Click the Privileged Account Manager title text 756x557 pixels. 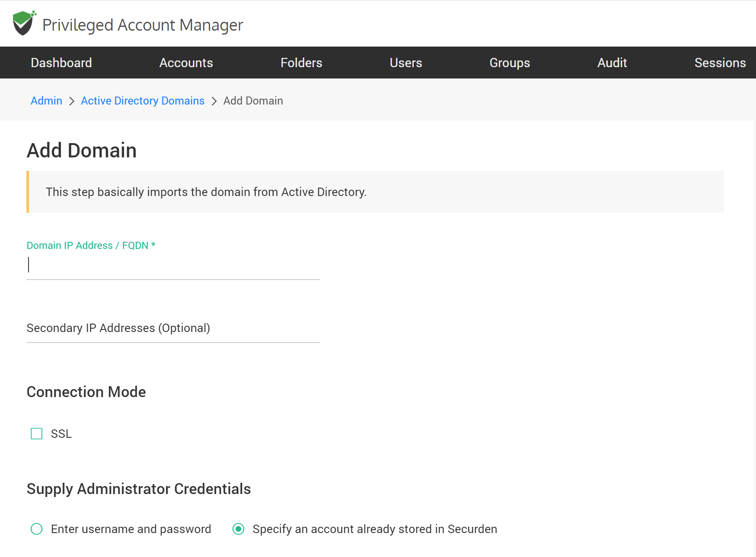tap(143, 25)
